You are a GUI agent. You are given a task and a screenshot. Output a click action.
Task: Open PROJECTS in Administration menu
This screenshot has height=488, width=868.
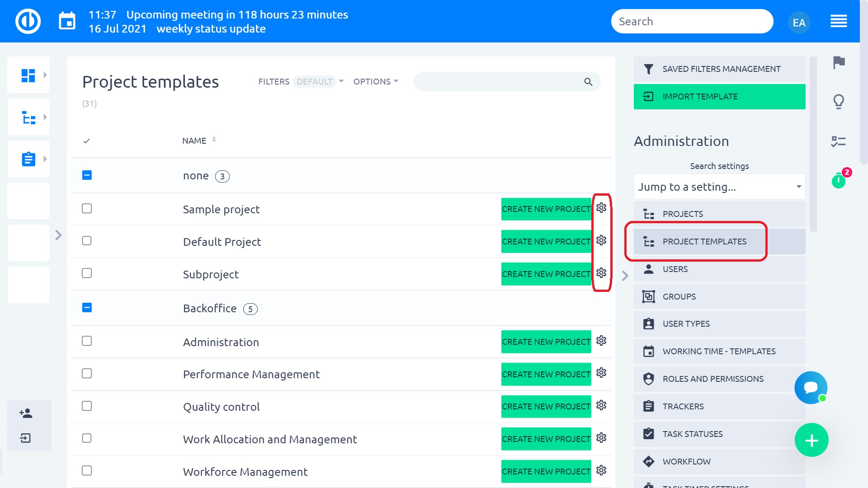(x=719, y=214)
